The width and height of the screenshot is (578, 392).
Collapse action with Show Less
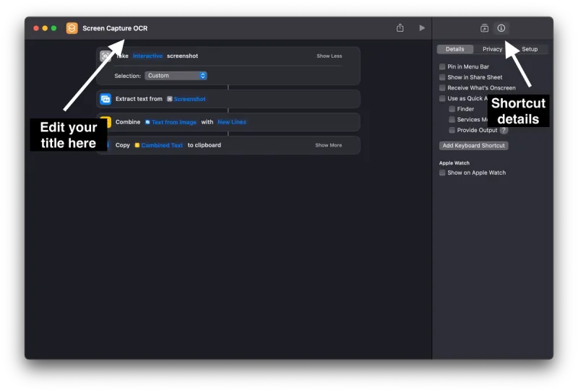[x=329, y=56]
